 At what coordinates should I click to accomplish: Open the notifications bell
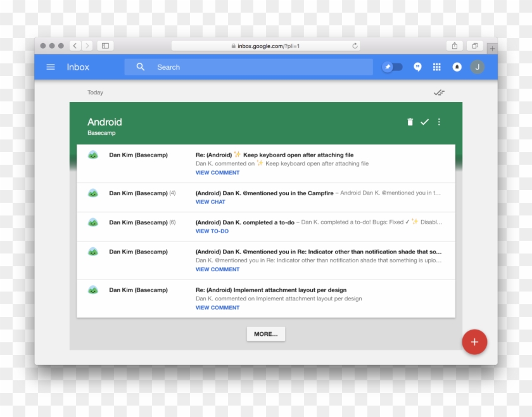pos(457,67)
